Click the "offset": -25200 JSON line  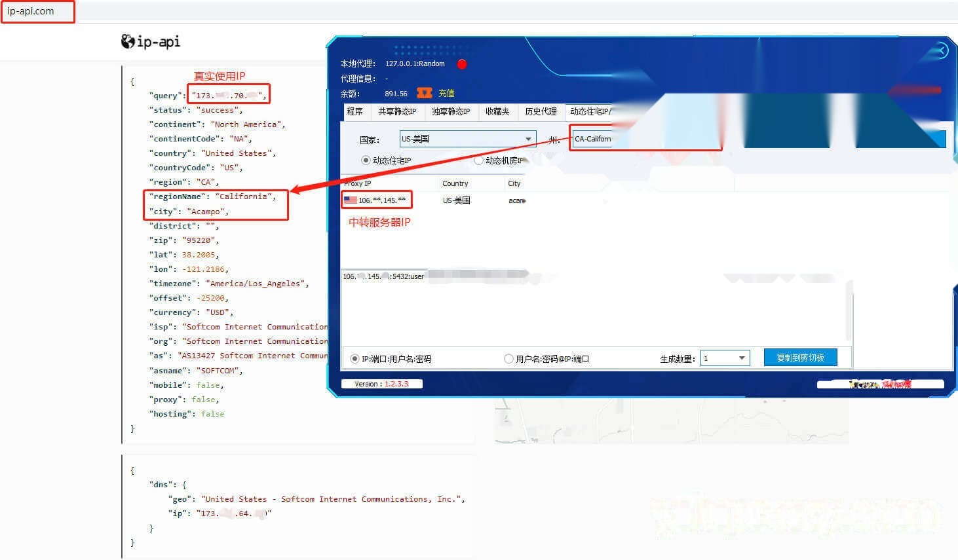[x=189, y=298]
